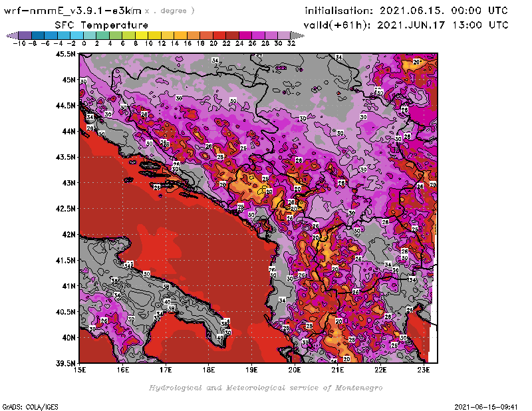This screenshot has height=411, width=532.
Task: Select the lime swatch between 6 and 8
Action: pos(128,36)
